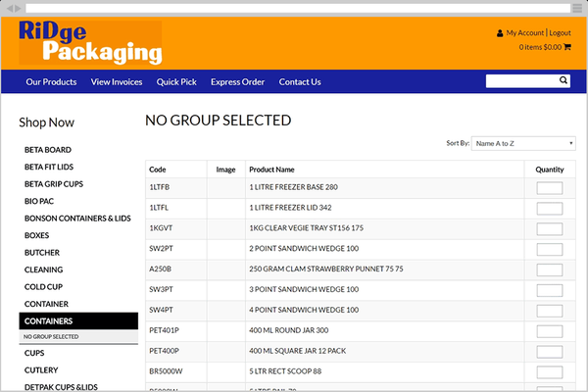Open the Sort By dropdown

point(523,143)
